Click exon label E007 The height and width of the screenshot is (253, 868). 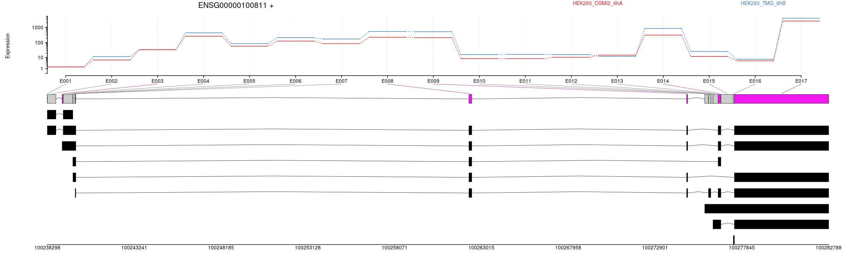click(x=341, y=81)
